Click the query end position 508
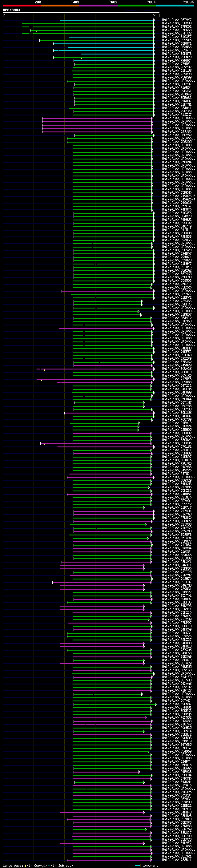Viewport: 197px width, 868px height. pyautogui.click(x=155, y=15)
